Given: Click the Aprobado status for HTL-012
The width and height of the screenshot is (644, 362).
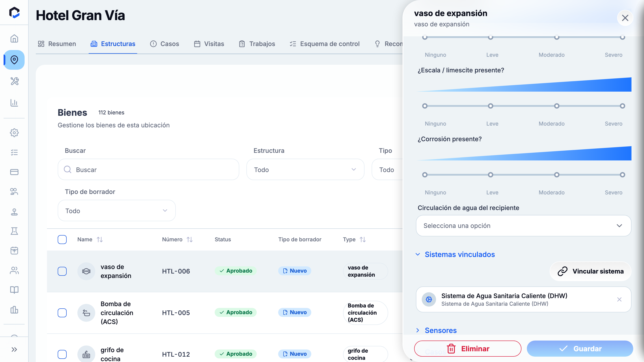Looking at the screenshot, I should pos(235,354).
